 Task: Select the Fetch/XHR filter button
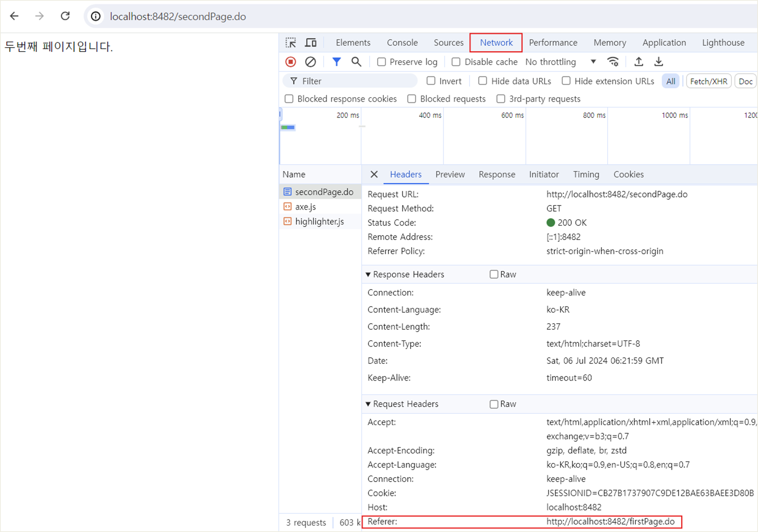coord(708,81)
